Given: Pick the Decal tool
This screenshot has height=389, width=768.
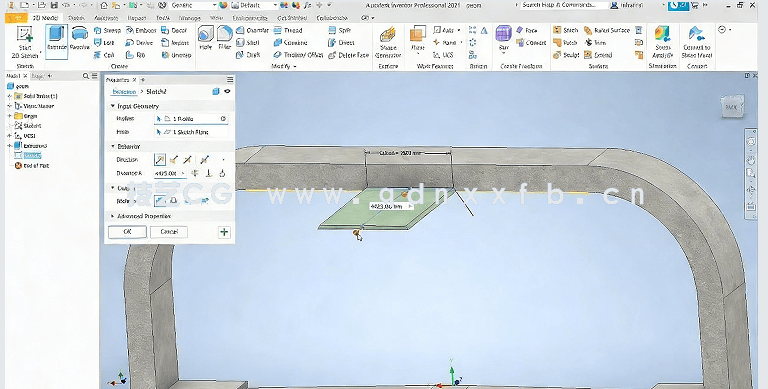Looking at the screenshot, I should [x=174, y=30].
